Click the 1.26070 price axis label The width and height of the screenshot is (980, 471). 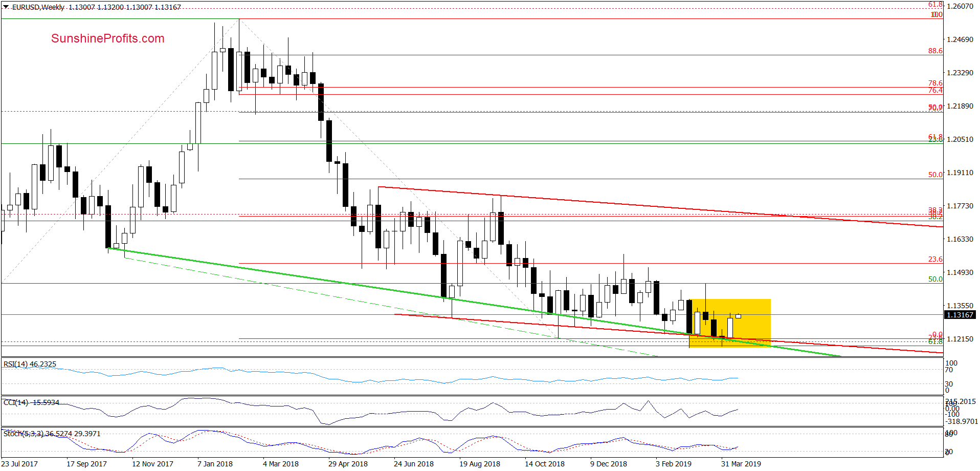tap(960, 6)
